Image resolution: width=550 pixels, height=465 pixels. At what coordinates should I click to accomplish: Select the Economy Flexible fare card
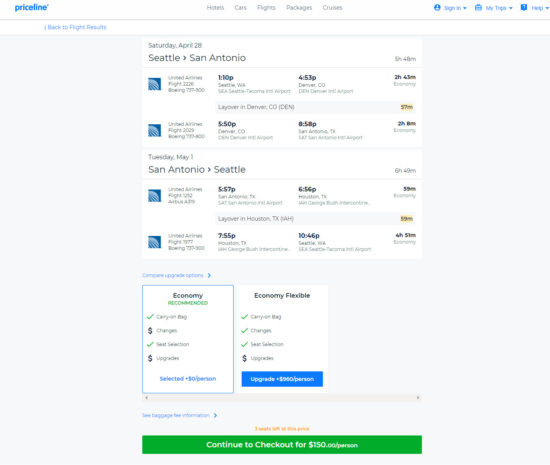pos(282,339)
